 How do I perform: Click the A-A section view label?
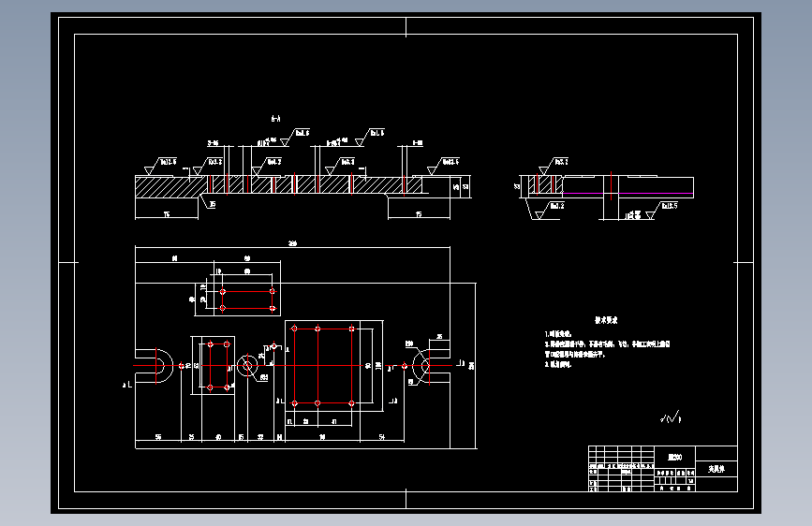276,119
